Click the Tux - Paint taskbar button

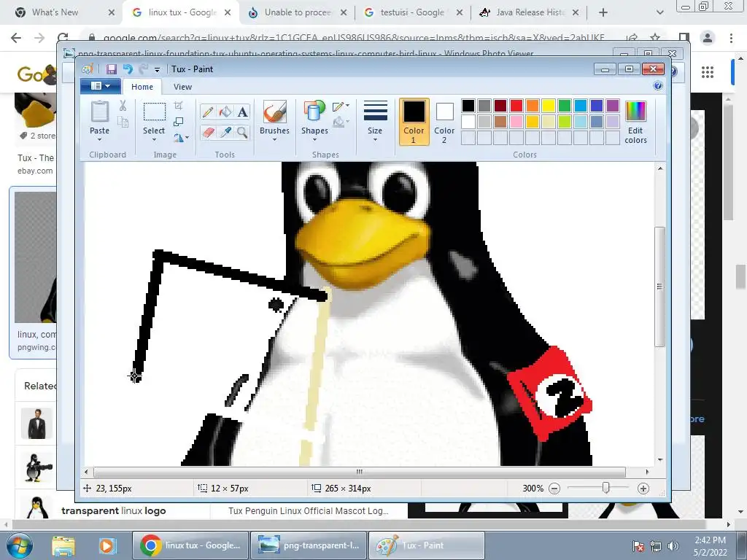point(427,545)
